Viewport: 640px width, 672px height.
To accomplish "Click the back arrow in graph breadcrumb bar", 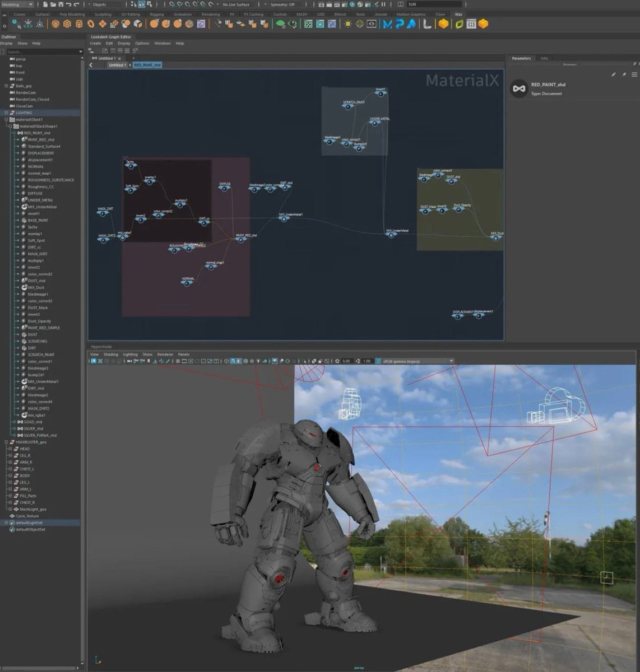I will pos(91,65).
